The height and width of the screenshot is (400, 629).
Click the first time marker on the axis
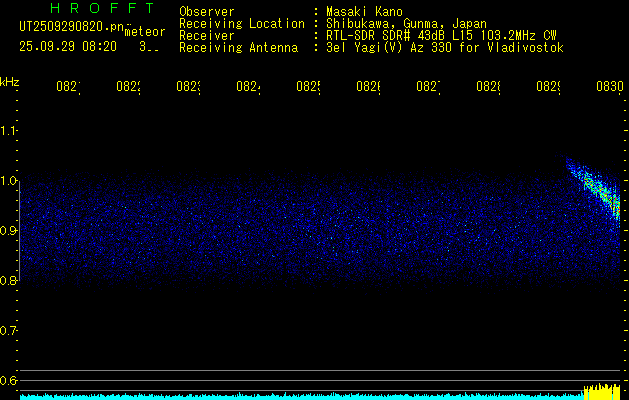[x=67, y=87]
